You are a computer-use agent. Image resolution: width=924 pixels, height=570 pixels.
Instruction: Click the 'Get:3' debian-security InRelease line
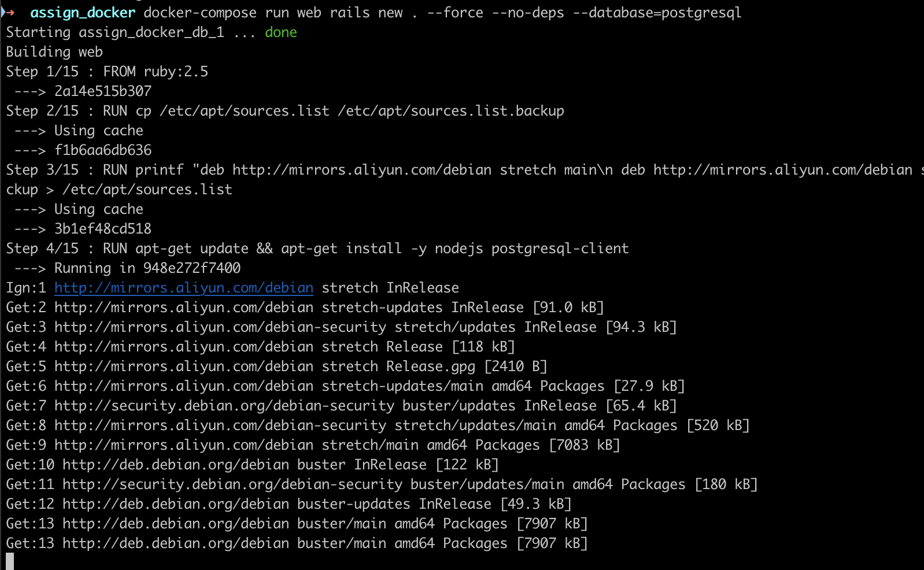pos(341,327)
